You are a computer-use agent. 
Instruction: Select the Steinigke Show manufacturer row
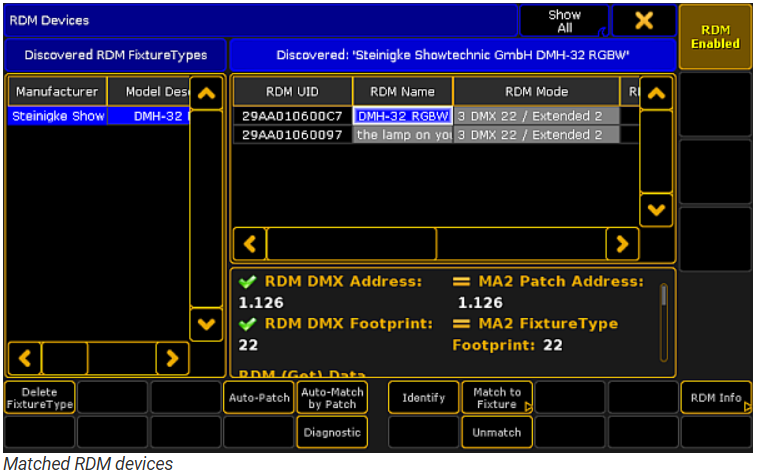click(57, 116)
